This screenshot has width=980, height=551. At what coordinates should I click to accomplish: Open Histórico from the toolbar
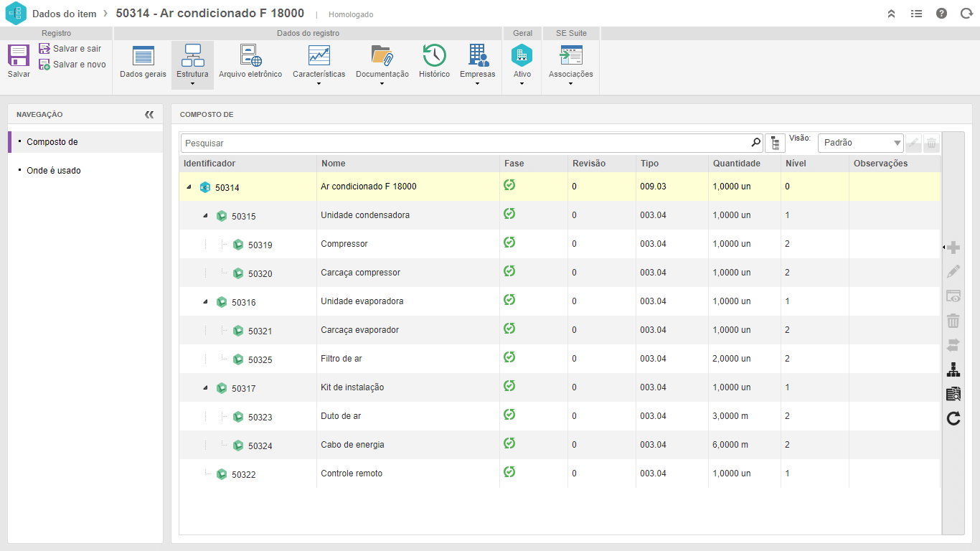(x=434, y=62)
